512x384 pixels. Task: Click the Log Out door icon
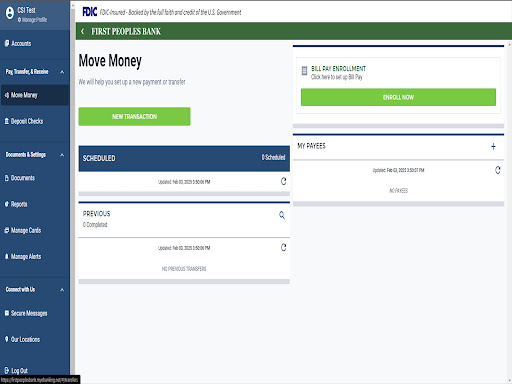(x=7, y=370)
